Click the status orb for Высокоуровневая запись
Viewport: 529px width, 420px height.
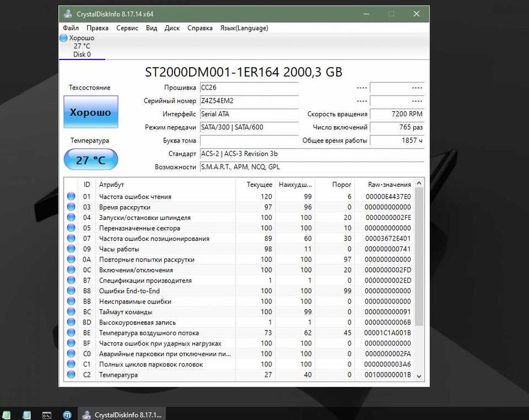tap(71, 321)
